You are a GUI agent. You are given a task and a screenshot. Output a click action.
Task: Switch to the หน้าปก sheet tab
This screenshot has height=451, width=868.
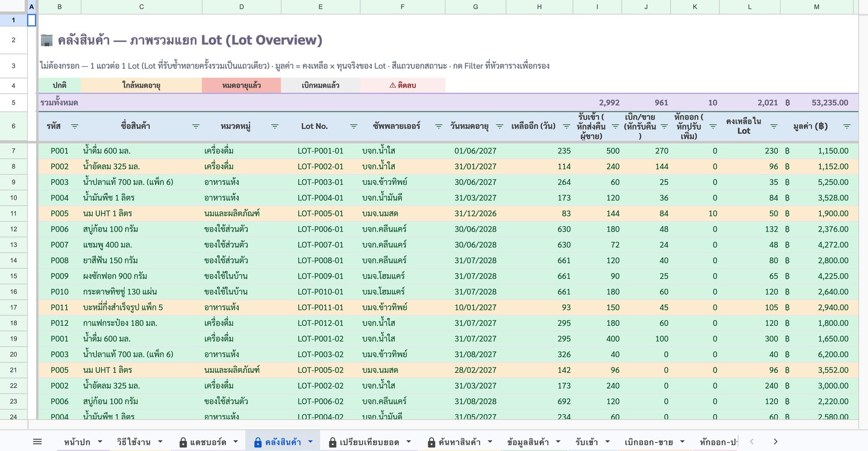coord(77,442)
